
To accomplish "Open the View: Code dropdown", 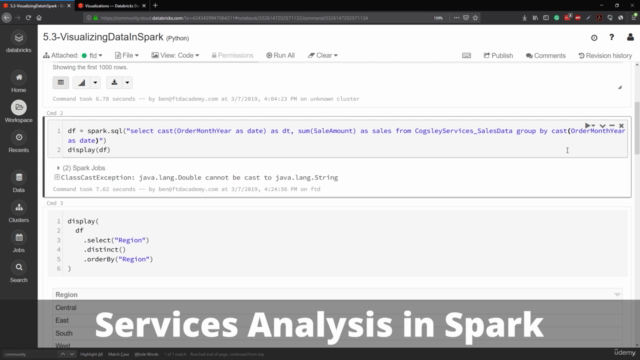I will [x=175, y=56].
